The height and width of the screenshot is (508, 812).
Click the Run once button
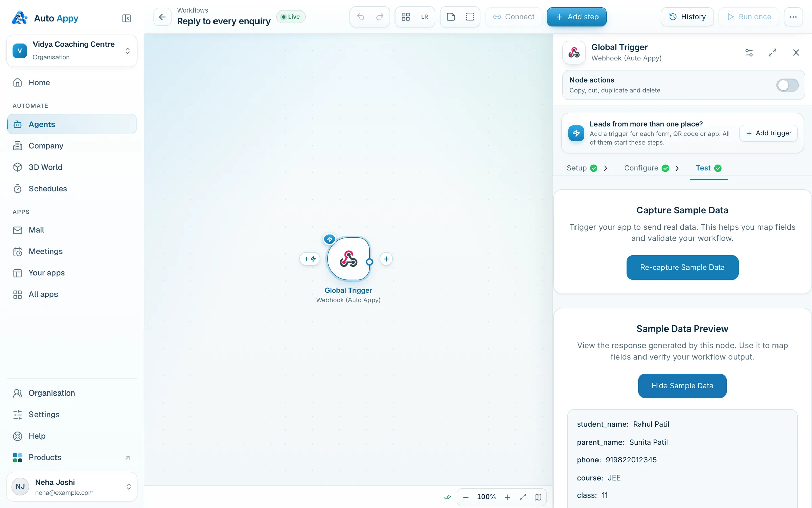(x=749, y=17)
